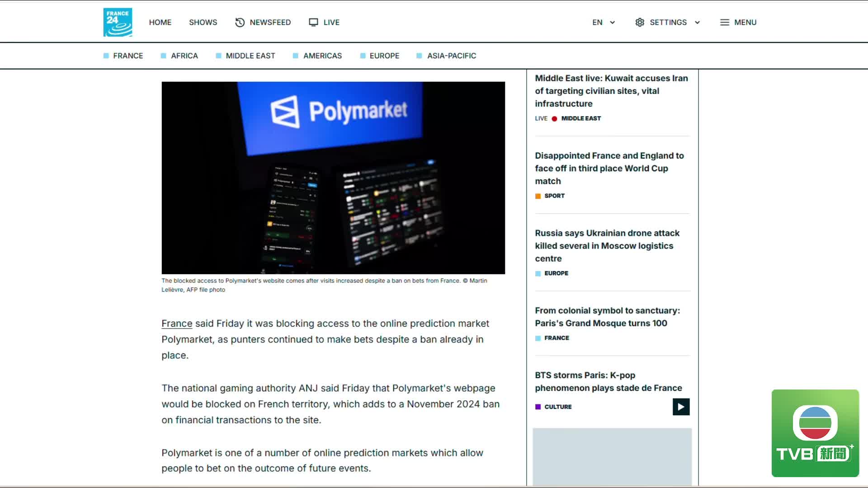The height and width of the screenshot is (488, 868).
Task: Click the Live monitor icon
Action: [x=313, y=22]
